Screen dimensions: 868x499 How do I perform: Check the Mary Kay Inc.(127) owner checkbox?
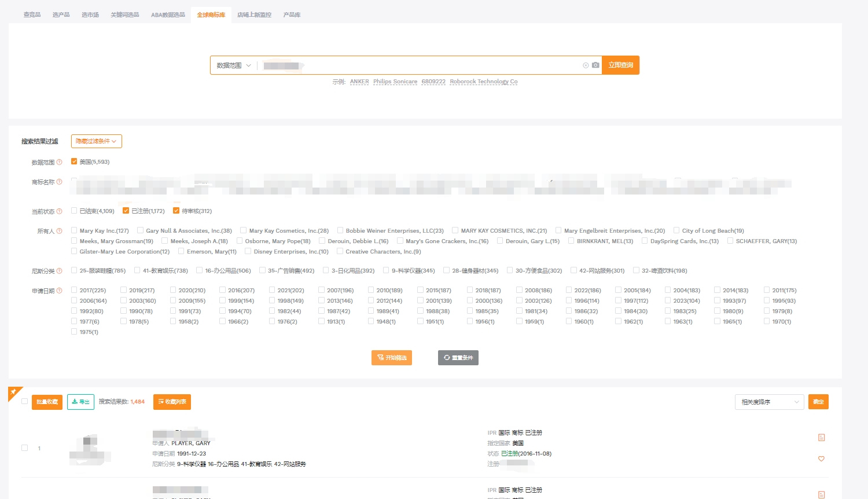(x=74, y=230)
